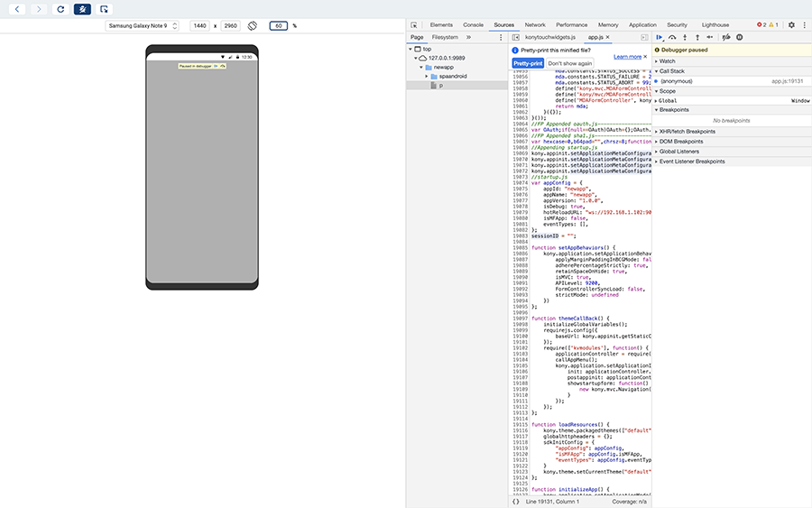812x508 pixels.
Task: Deactivate all breakpoints
Action: coord(726,37)
